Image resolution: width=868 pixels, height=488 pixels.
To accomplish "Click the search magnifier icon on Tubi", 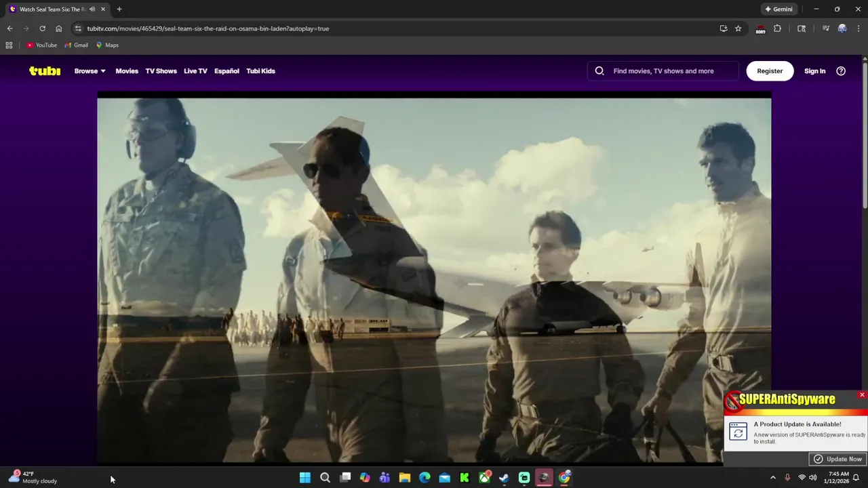I will 599,71.
